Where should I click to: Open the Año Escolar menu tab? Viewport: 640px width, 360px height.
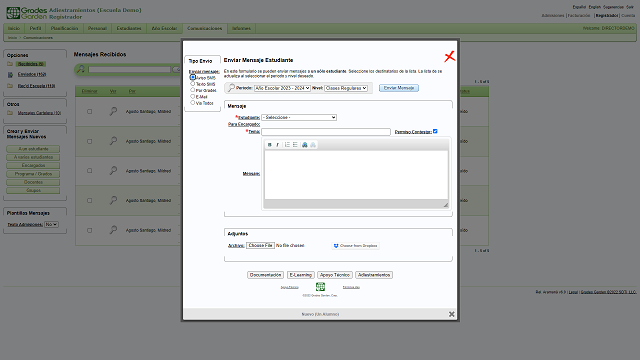pos(164,28)
